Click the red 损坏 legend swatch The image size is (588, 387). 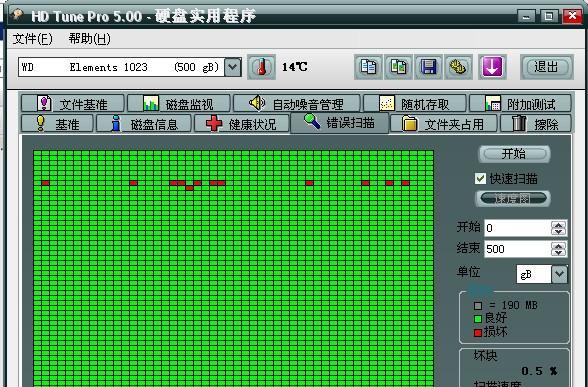pos(478,333)
